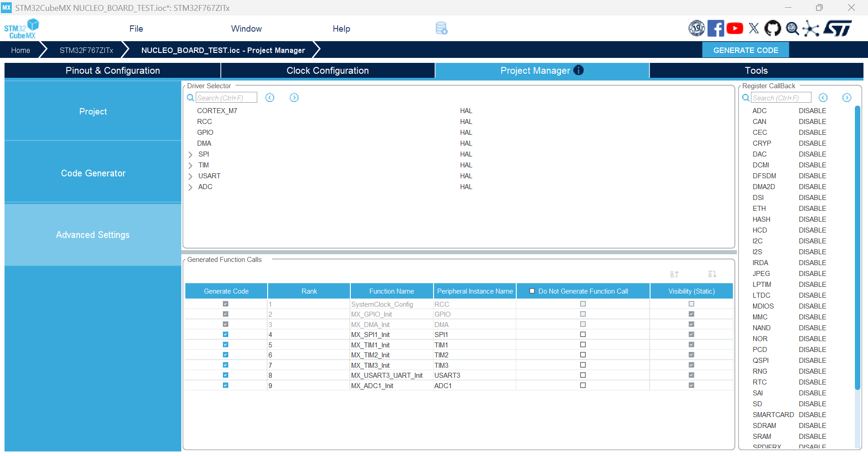Go to previous Register CallBack search result
The height and width of the screenshot is (456, 868).
tap(823, 98)
